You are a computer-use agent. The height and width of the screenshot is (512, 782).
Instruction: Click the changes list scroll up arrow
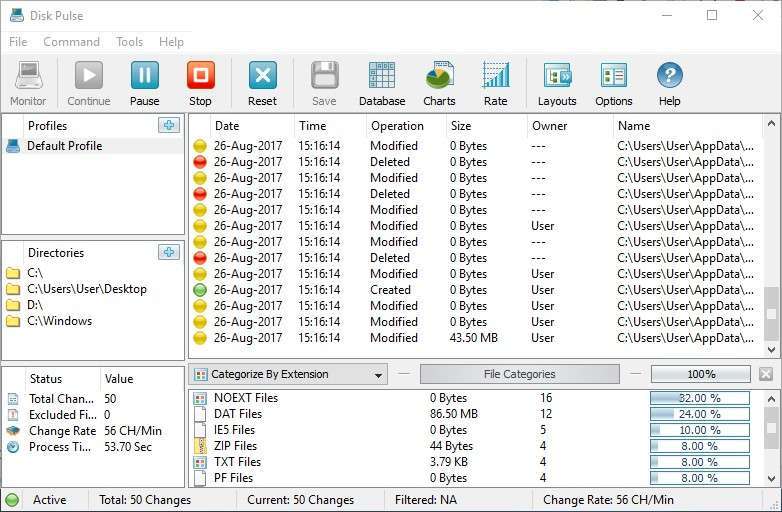[x=771, y=123]
